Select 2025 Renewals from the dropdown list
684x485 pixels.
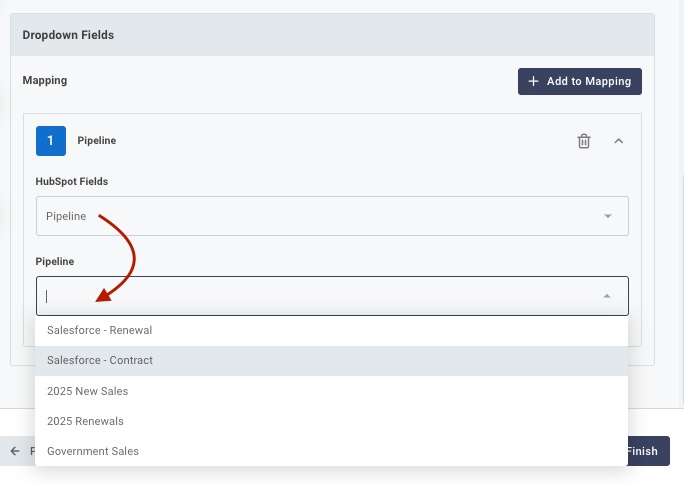pos(85,421)
